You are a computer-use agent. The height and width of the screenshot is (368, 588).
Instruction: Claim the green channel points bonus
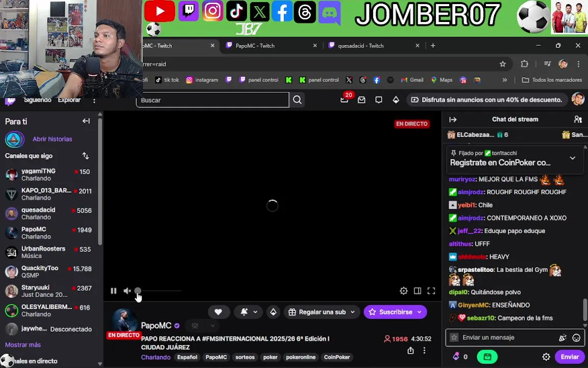pos(487,357)
